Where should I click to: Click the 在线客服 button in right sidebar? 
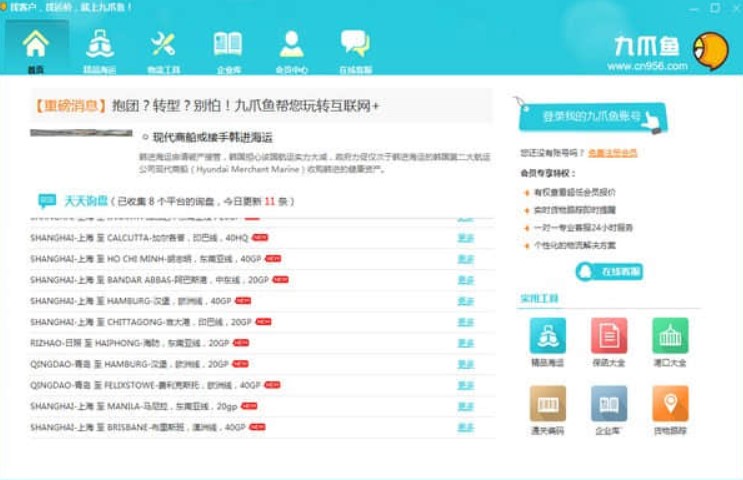coord(609,271)
